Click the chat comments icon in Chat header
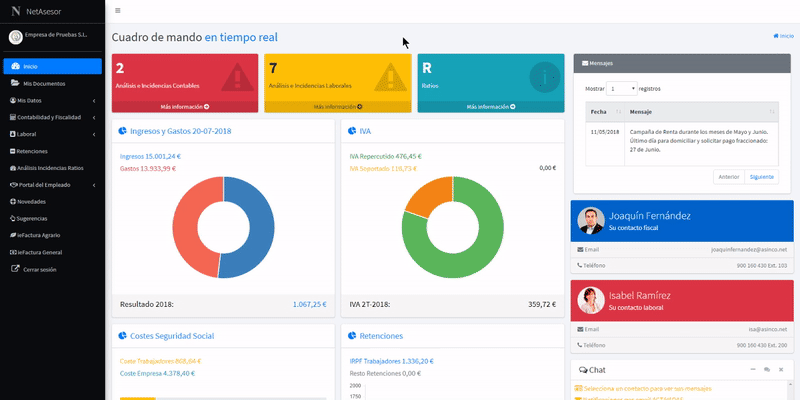The width and height of the screenshot is (800, 400). (766, 370)
